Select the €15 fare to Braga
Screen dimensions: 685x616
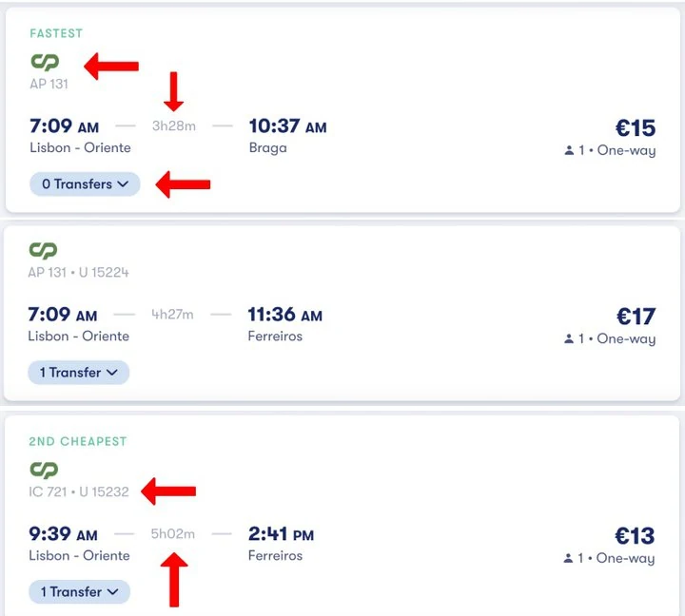click(636, 128)
